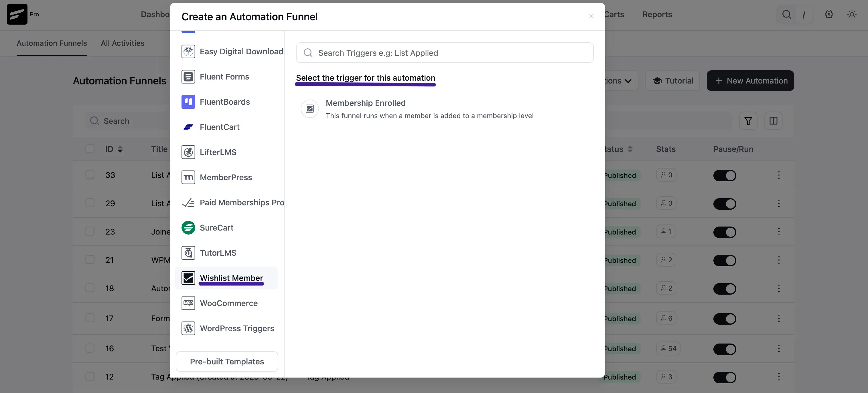Choose the FluentBoards icon
This screenshot has width=868, height=393.
click(188, 102)
